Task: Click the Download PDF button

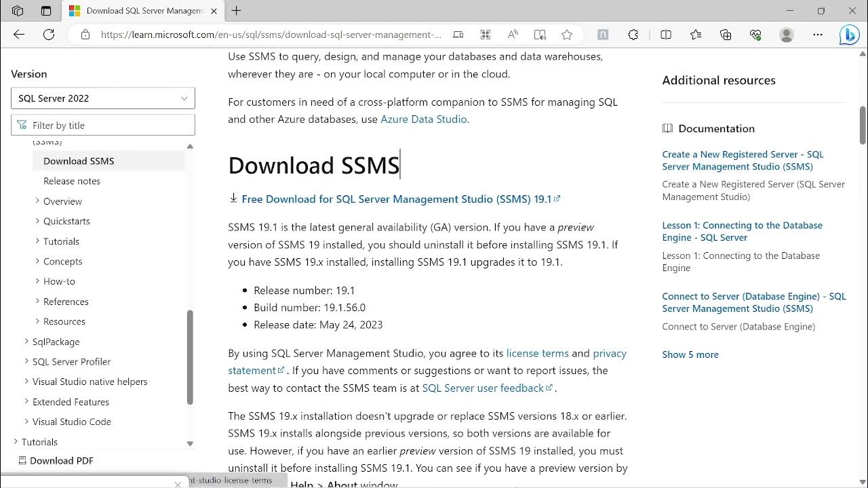Action: (x=56, y=460)
